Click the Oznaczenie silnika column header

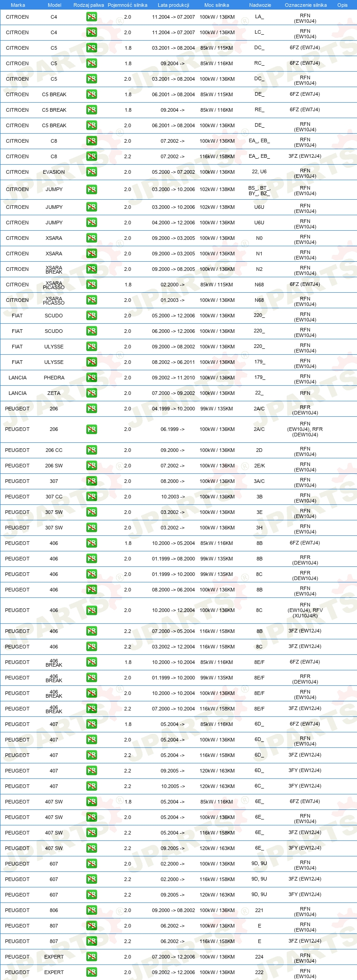pos(306,5)
